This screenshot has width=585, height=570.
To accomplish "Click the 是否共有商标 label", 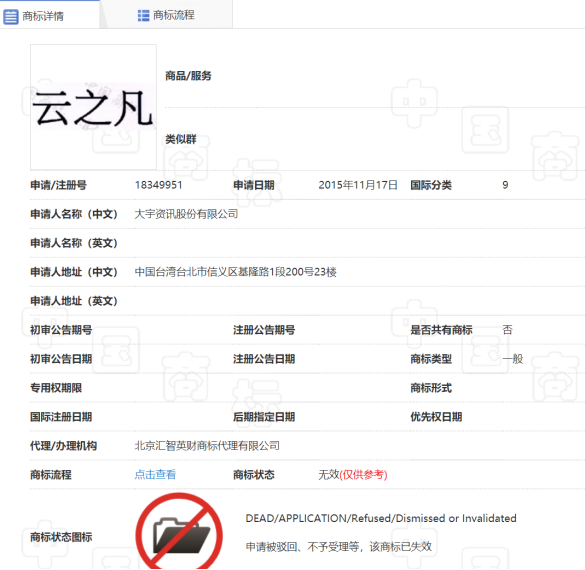I will tap(441, 330).
